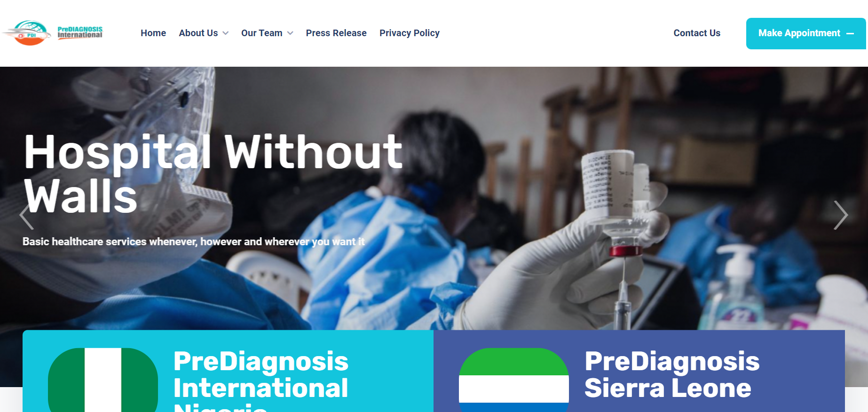Click the Make Appointment button

[806, 33]
